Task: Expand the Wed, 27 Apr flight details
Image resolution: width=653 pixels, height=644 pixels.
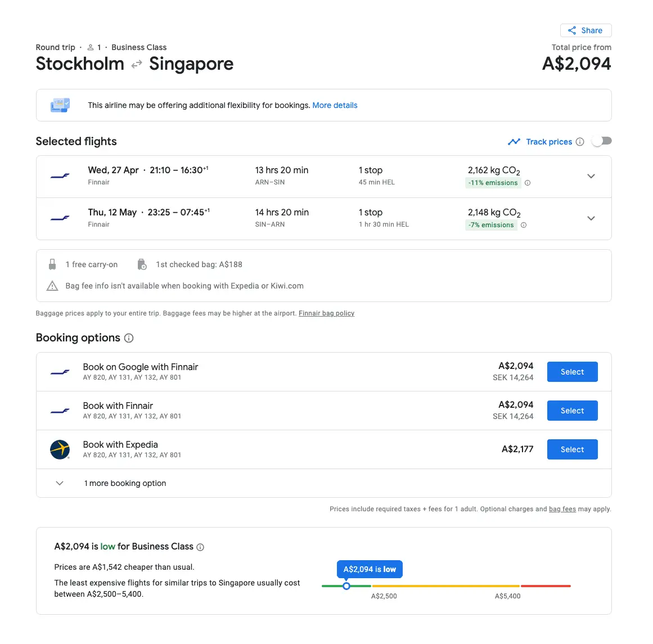Action: (591, 176)
